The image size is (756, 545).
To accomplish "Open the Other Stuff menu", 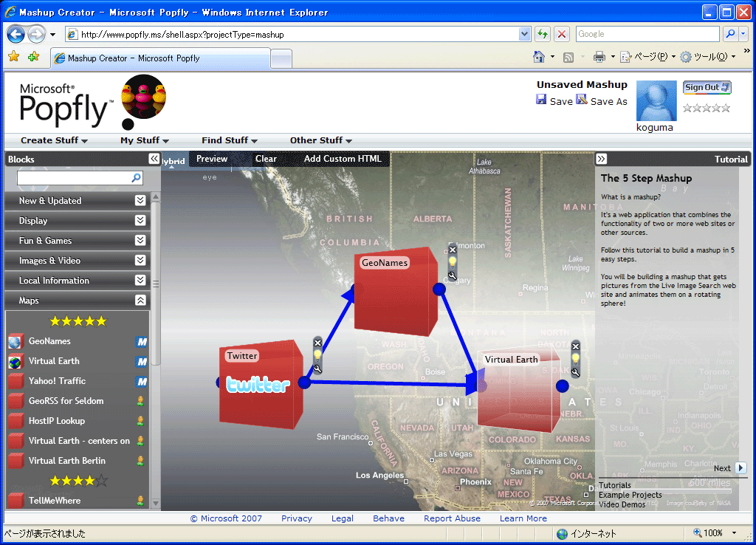I will tap(321, 140).
